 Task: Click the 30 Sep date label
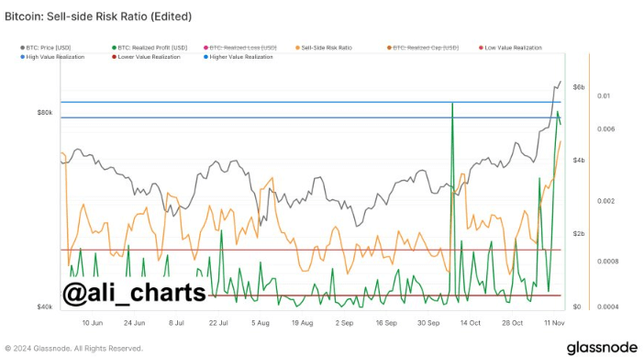tap(428, 323)
